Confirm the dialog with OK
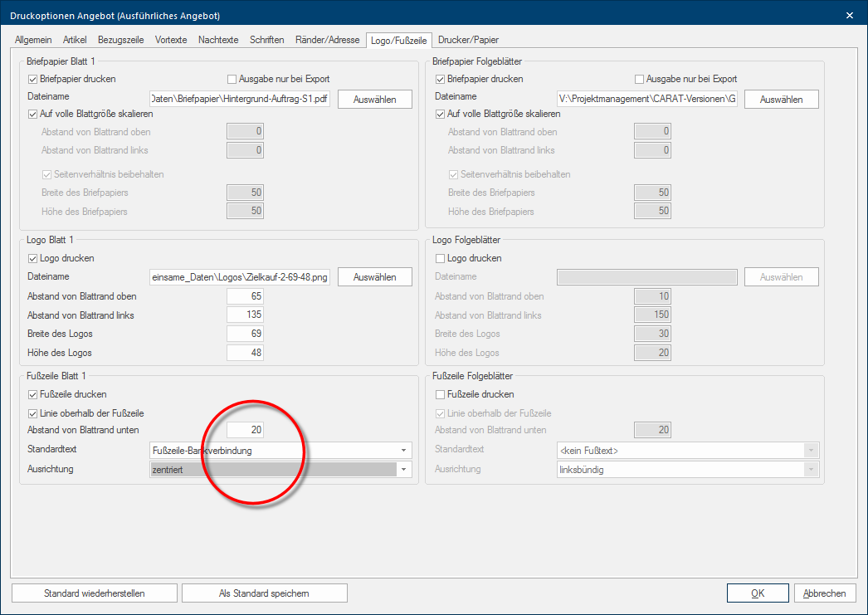The width and height of the screenshot is (868, 615). 757,593
